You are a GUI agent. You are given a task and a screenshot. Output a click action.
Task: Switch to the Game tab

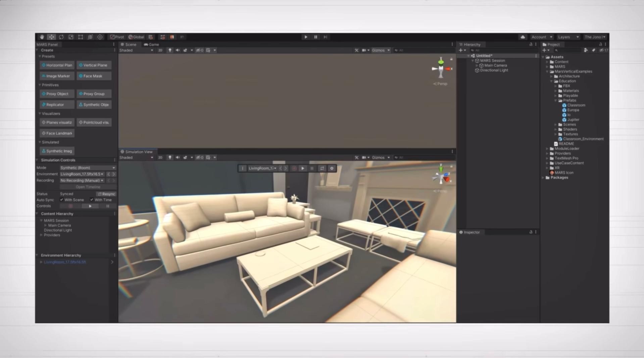pos(151,44)
